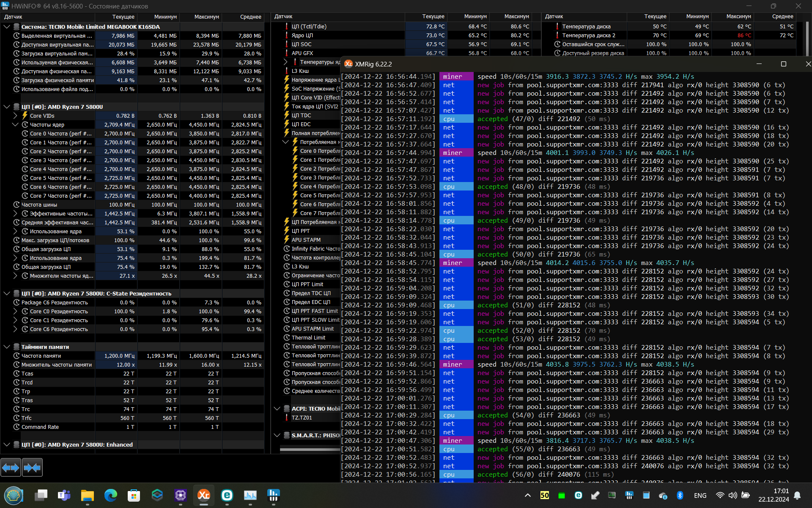The height and width of the screenshot is (508, 812).
Task: Expand the Core VIDs tree node
Action: pyautogui.click(x=15, y=116)
